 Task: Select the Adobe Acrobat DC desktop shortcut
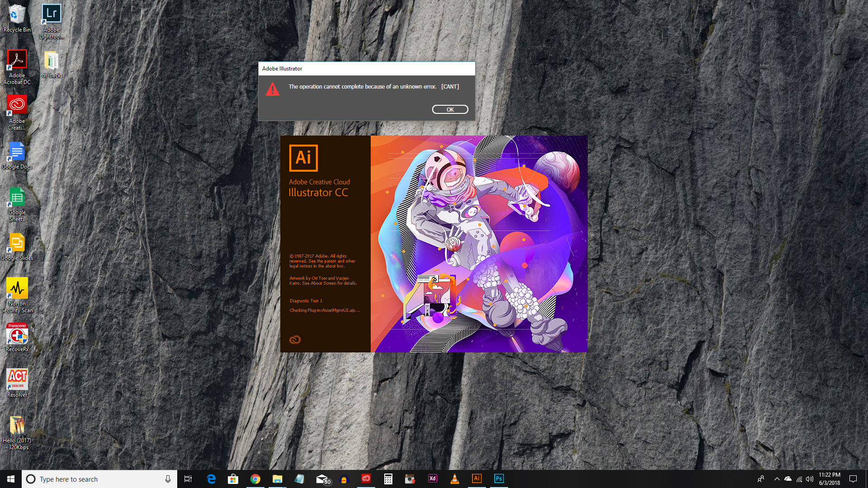click(17, 67)
